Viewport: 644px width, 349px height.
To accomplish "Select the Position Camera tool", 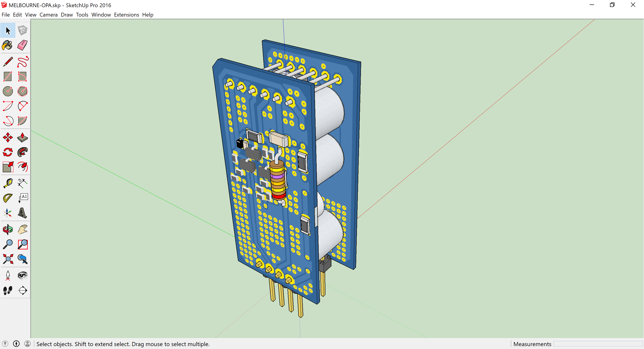I will click(8, 275).
